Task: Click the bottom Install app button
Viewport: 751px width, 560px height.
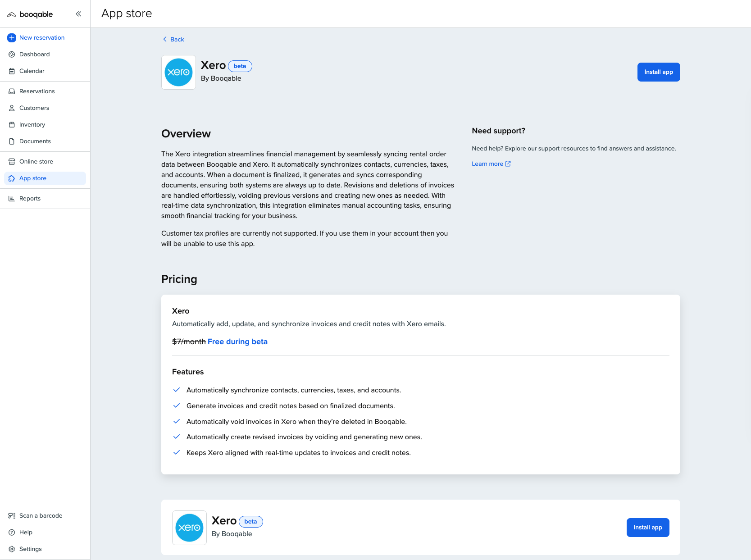Action: click(648, 528)
